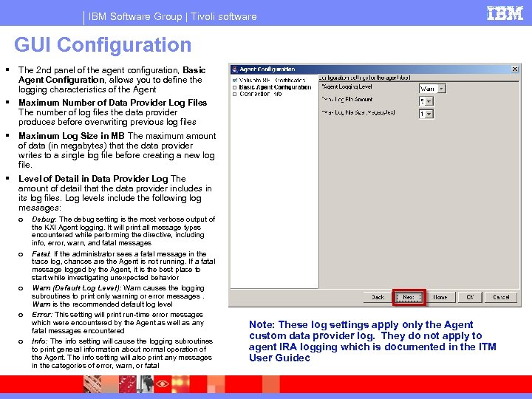Click the italic Error bullet label
This screenshot has width=532, height=399.
[x=42, y=315]
